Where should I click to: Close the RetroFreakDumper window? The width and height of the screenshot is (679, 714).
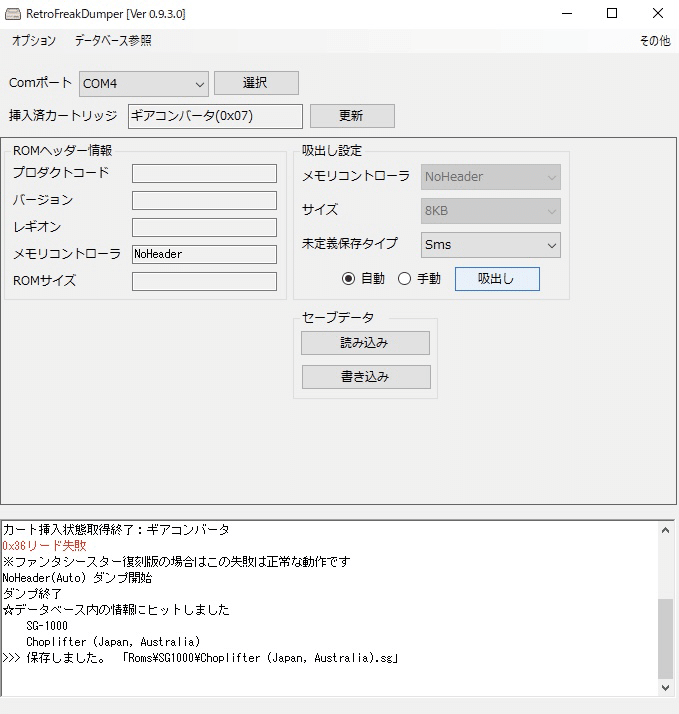658,14
